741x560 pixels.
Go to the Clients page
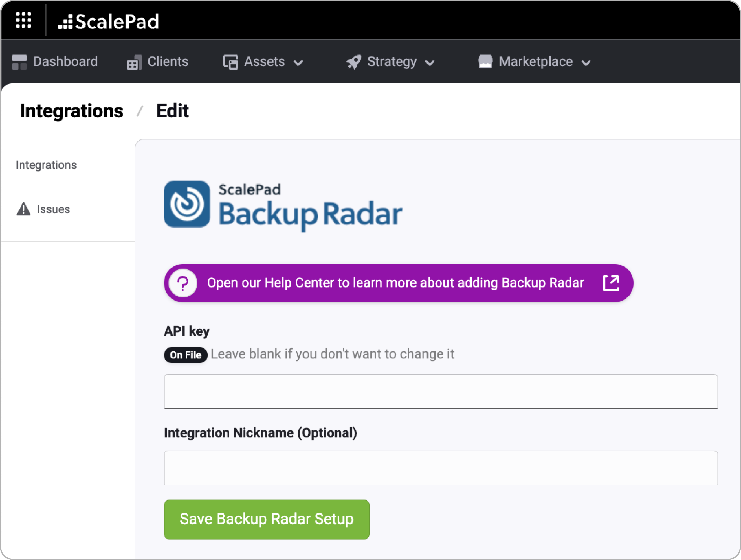[x=157, y=62]
